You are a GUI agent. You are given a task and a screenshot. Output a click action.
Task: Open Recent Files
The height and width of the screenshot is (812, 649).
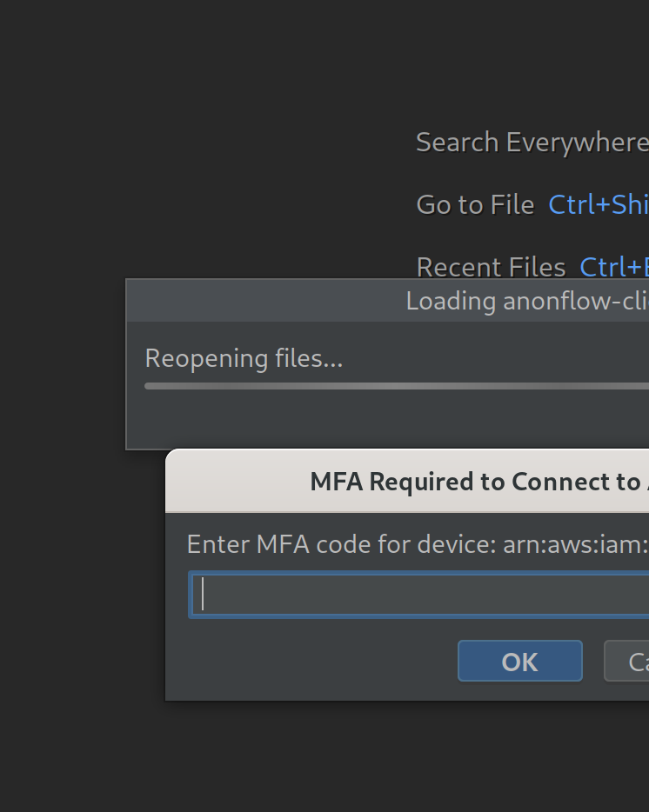pyautogui.click(x=491, y=267)
